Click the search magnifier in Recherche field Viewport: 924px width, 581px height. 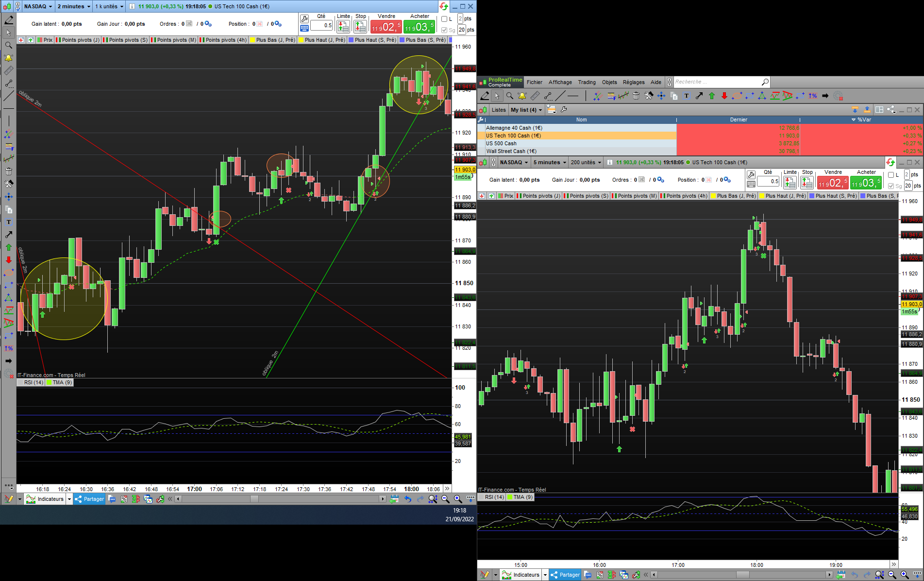[765, 82]
